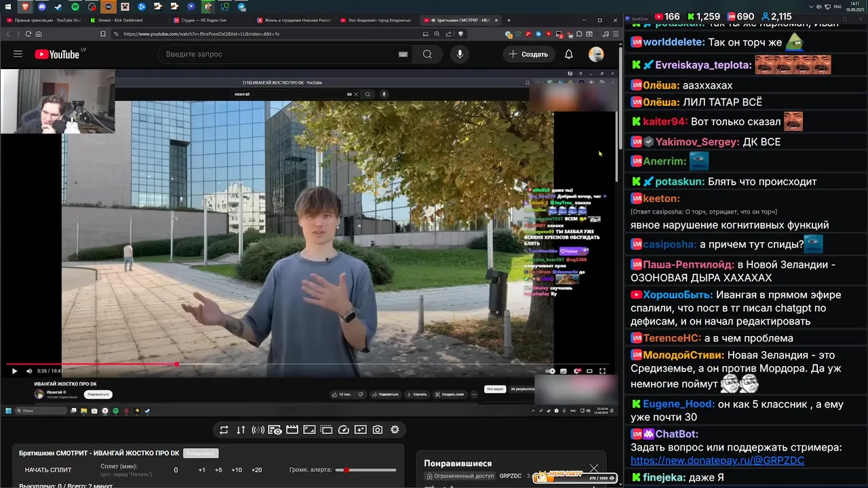Click the playback speed gauge icon
Viewport: 868px width, 488px height.
point(343,430)
